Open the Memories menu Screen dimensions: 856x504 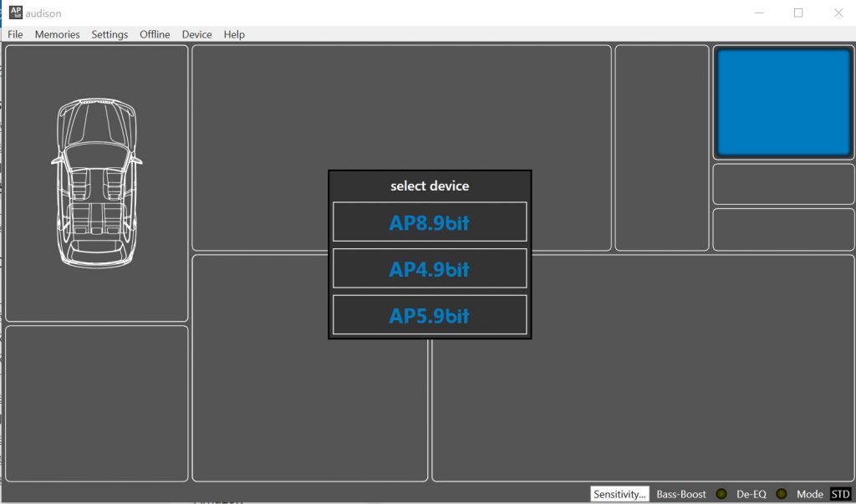[x=58, y=34]
